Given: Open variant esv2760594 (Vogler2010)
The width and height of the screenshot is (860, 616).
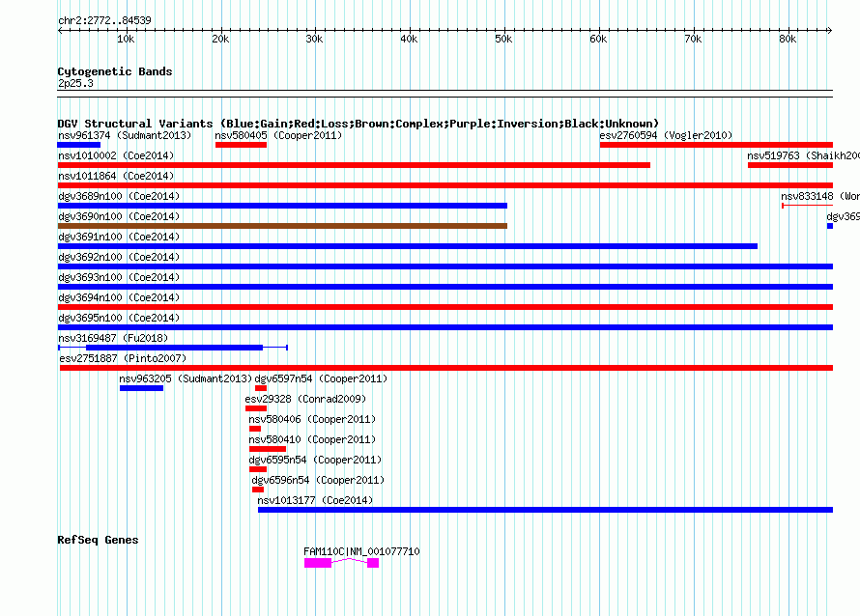Looking at the screenshot, I should 666,135.
